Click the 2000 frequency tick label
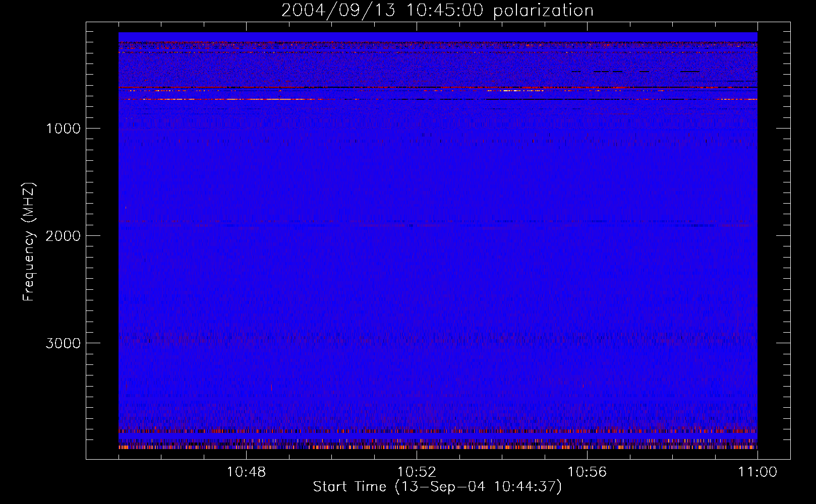The image size is (816, 504). (63, 236)
